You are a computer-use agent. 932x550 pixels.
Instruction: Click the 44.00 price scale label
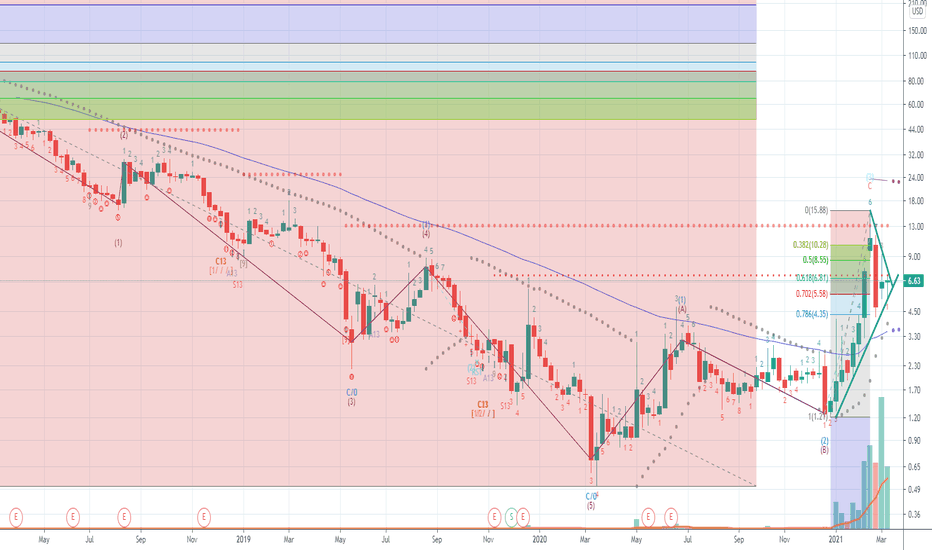click(x=917, y=129)
